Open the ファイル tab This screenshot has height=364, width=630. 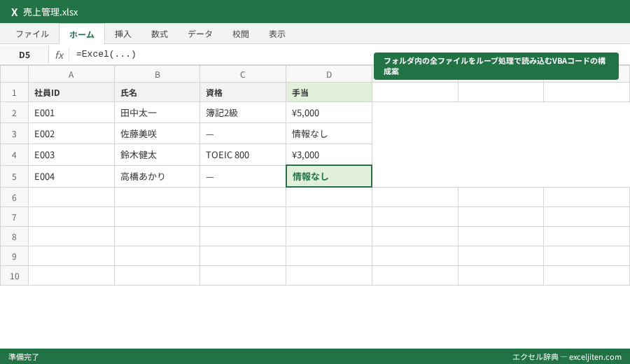pyautogui.click(x=32, y=34)
